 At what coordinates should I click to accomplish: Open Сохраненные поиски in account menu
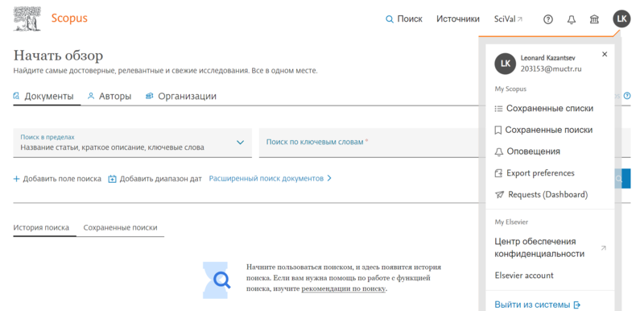coord(544,130)
